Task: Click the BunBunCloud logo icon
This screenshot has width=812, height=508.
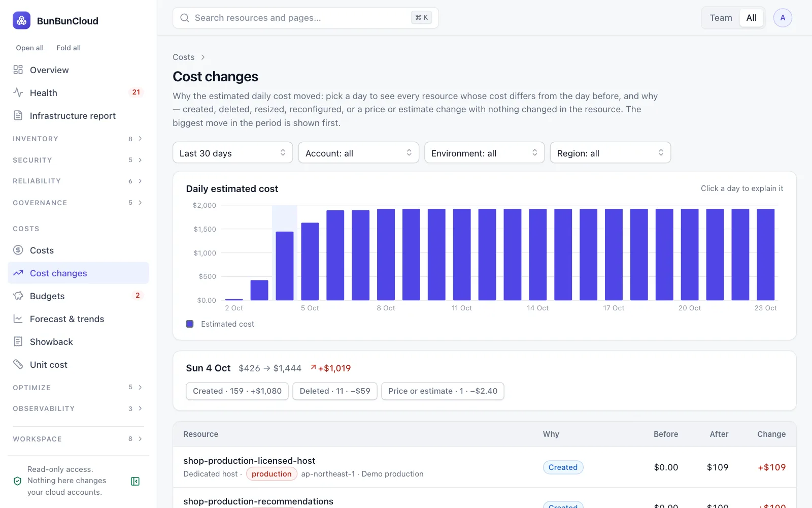Action: click(x=21, y=21)
